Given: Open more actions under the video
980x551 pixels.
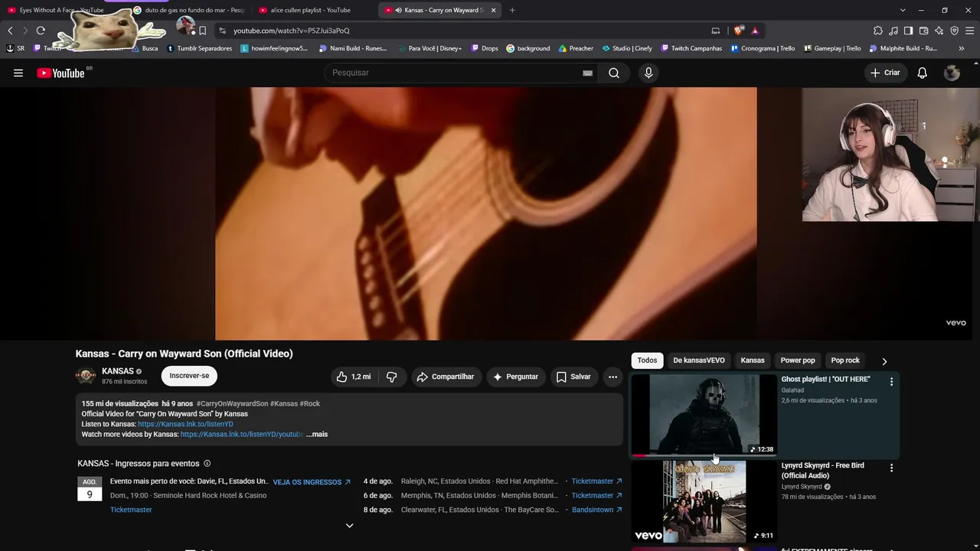Looking at the screenshot, I should tap(612, 377).
